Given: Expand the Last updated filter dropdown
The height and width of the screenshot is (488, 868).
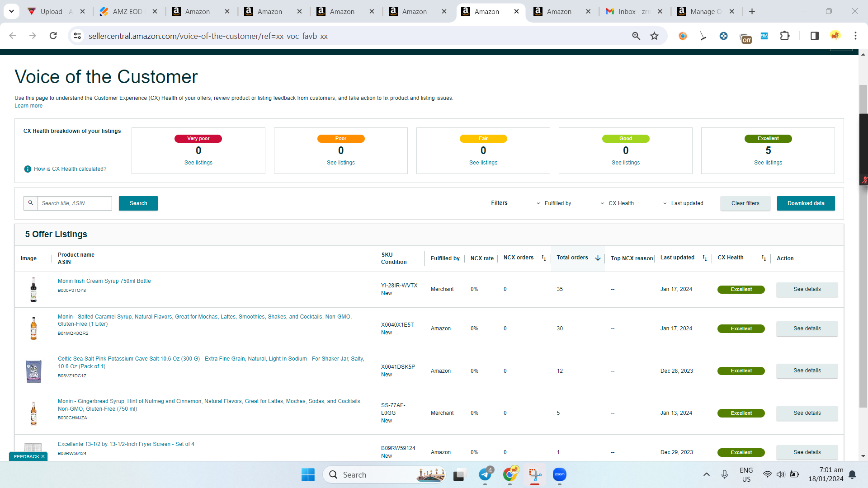Looking at the screenshot, I should (683, 203).
